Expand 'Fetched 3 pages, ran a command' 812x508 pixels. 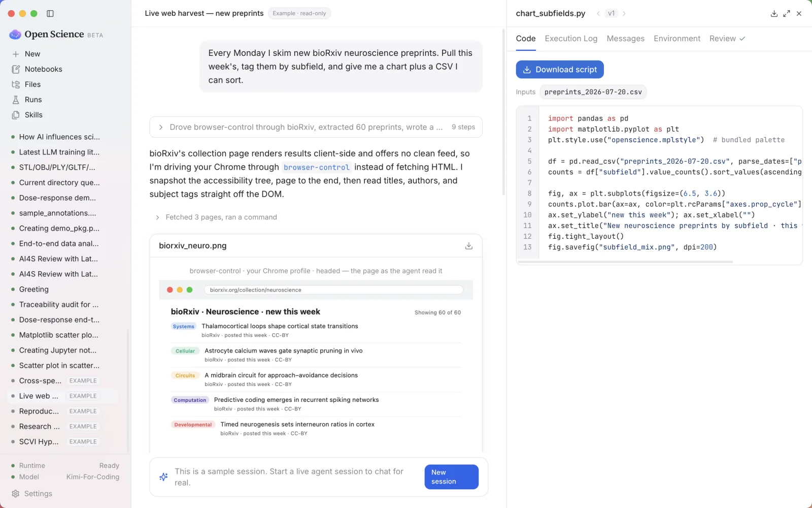click(x=217, y=217)
